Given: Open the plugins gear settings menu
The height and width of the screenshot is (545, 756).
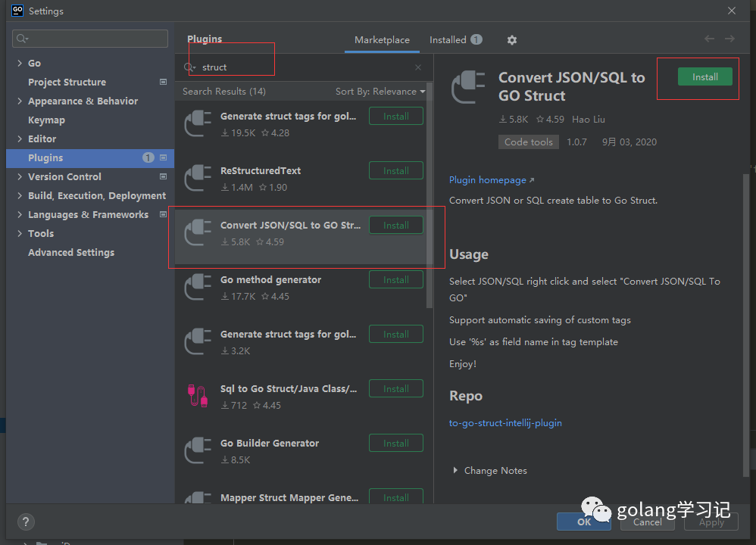Looking at the screenshot, I should click(x=511, y=40).
